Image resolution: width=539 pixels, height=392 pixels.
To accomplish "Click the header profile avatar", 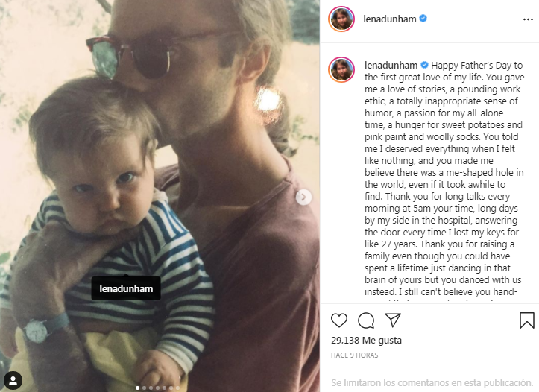I will click(x=341, y=19).
